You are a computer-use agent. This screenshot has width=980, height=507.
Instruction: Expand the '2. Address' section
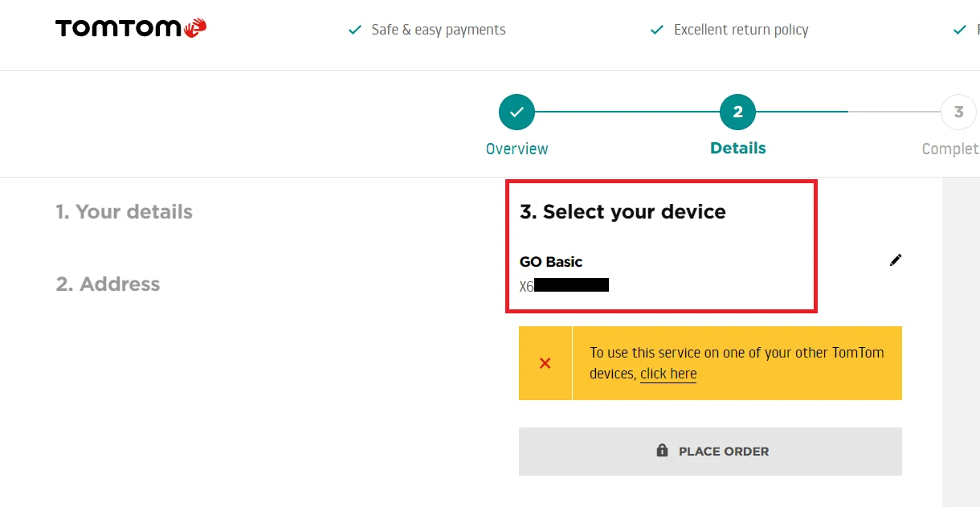[108, 284]
